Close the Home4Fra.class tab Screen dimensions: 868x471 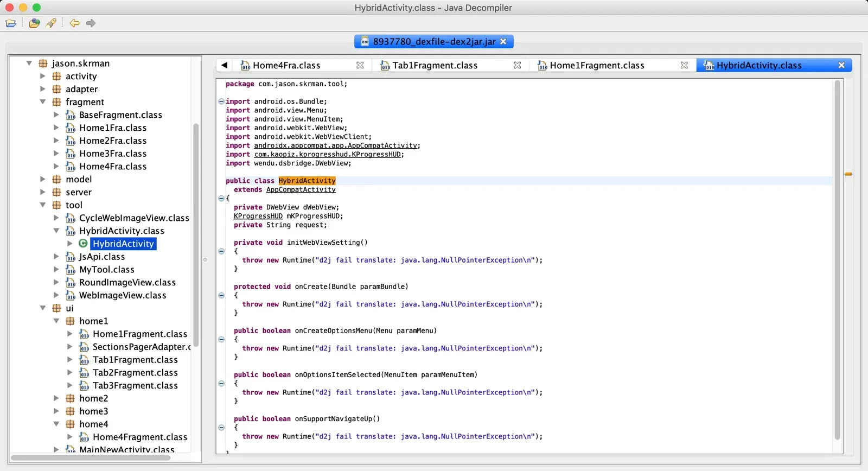click(x=360, y=65)
